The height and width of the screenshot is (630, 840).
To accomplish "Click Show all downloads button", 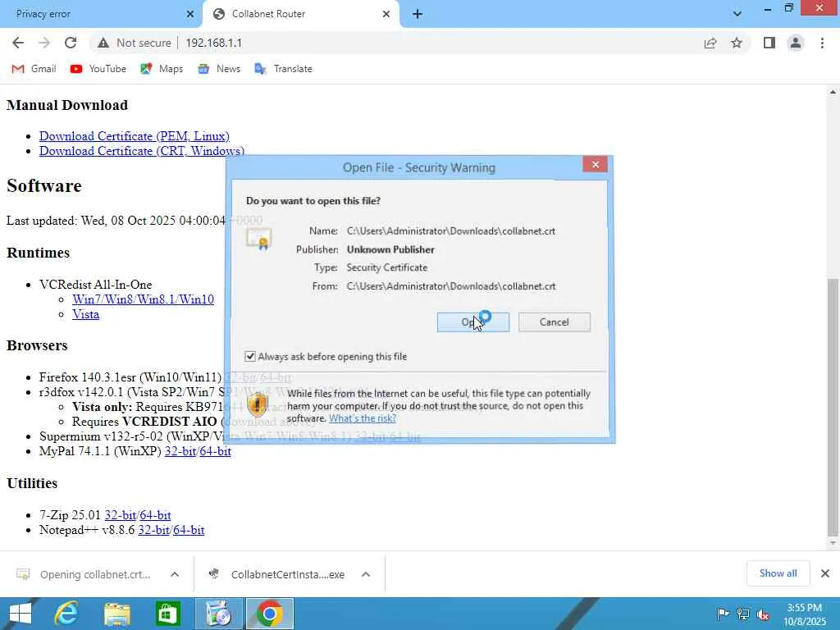I will (778, 573).
